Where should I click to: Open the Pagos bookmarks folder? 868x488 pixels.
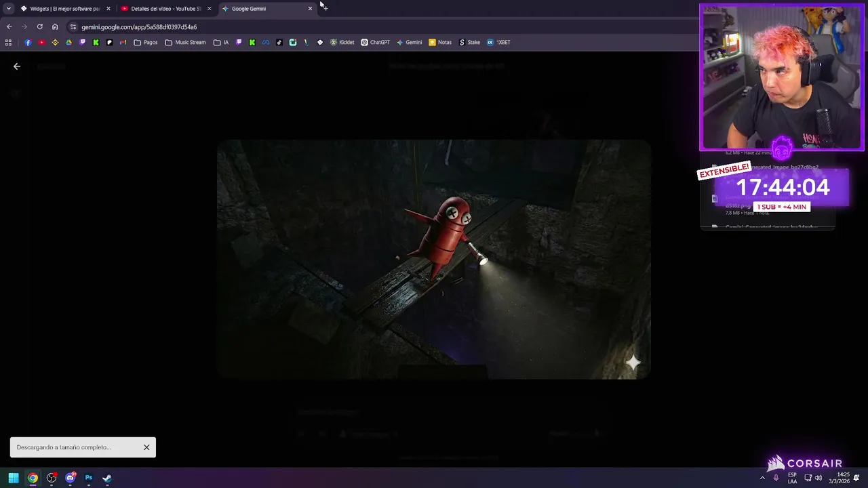coord(146,42)
